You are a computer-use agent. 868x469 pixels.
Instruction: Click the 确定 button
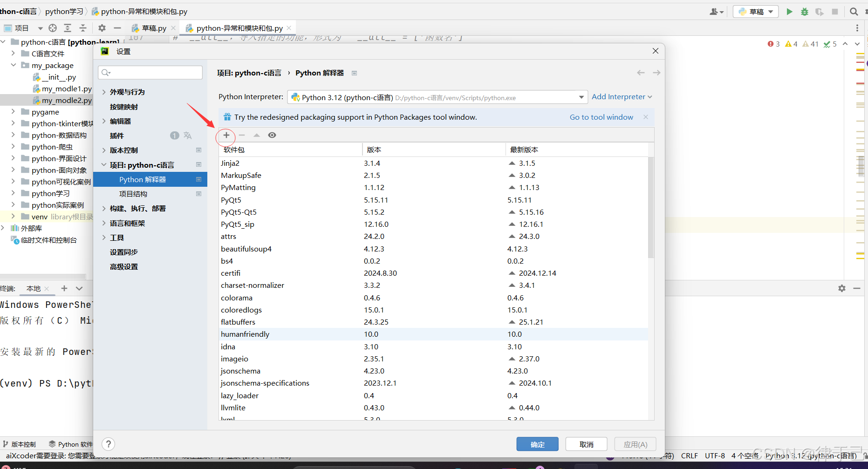(537, 444)
